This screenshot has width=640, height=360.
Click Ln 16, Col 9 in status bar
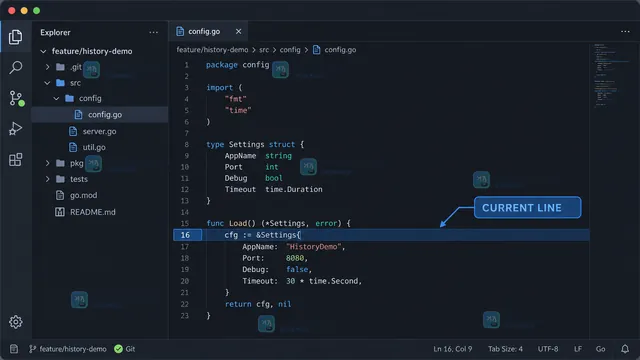(453, 349)
